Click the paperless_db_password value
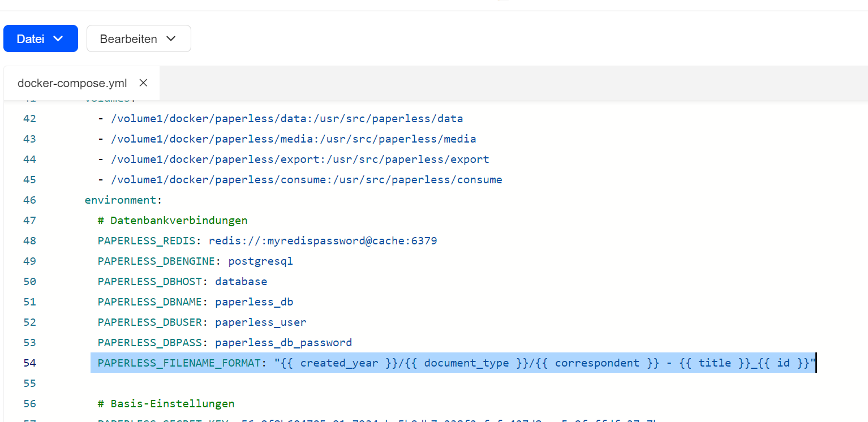This screenshot has width=868, height=422. coord(283,343)
